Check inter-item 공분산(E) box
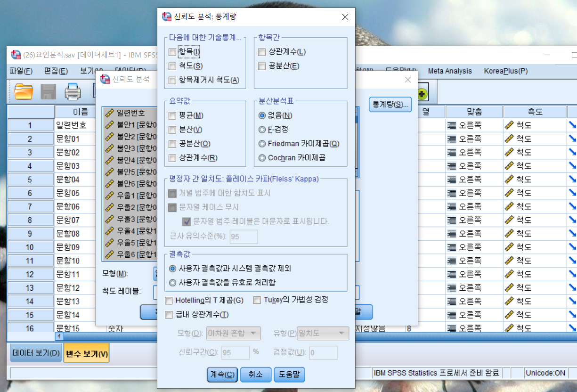This screenshot has width=577, height=392. click(x=262, y=66)
